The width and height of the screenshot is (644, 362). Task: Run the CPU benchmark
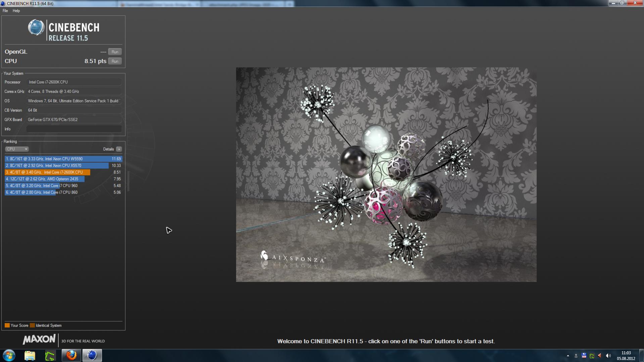[115, 61]
